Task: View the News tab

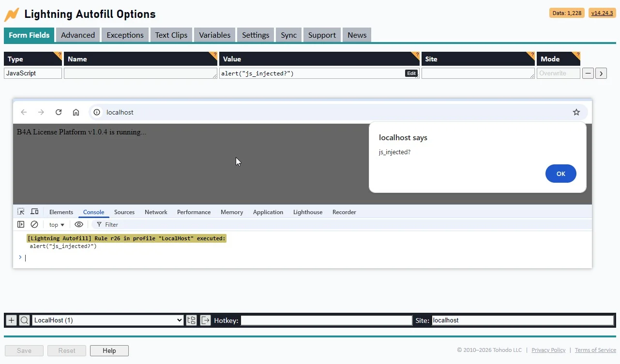Action: click(357, 35)
